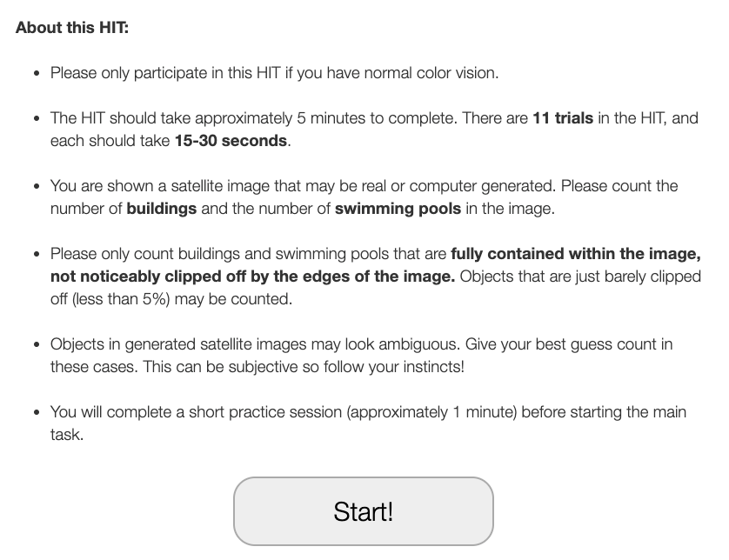Click bullet before "You will complete"
Image resolution: width=729 pixels, height=560 pixels.
(x=36, y=413)
